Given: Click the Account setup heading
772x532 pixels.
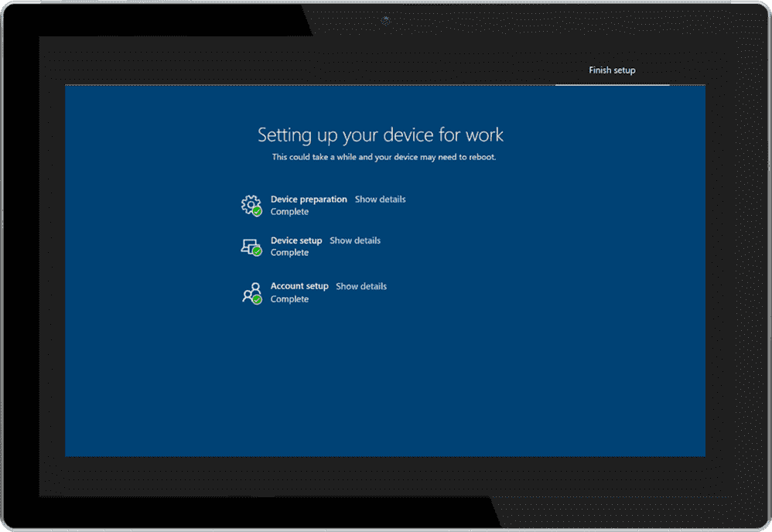Looking at the screenshot, I should point(299,286).
